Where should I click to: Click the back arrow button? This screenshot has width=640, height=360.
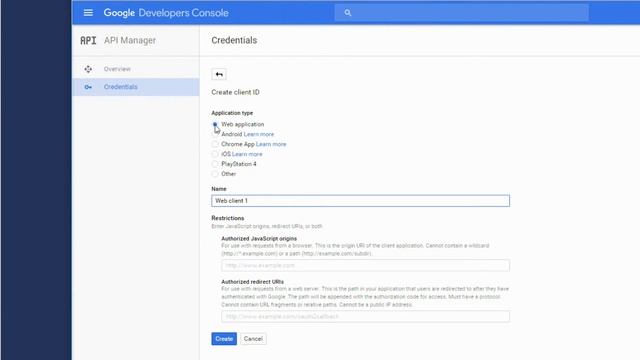click(219, 74)
